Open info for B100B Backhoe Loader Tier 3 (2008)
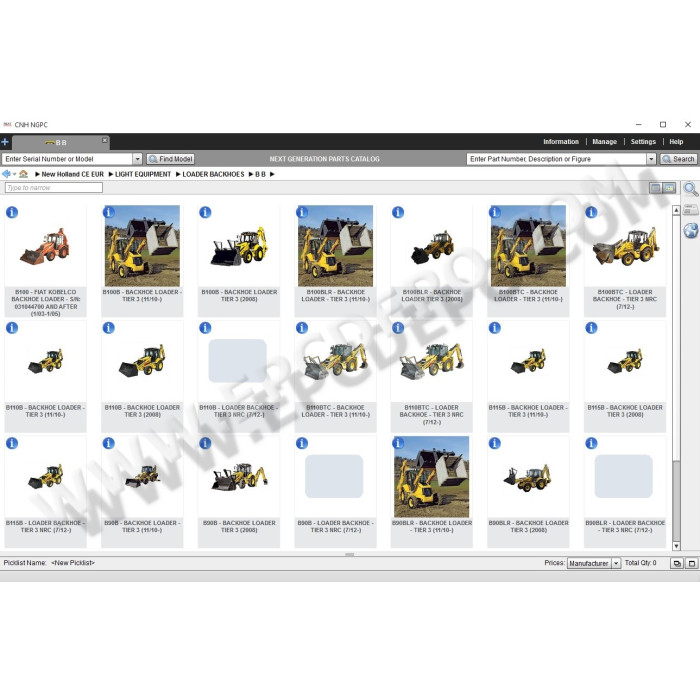700x700 pixels. click(205, 212)
